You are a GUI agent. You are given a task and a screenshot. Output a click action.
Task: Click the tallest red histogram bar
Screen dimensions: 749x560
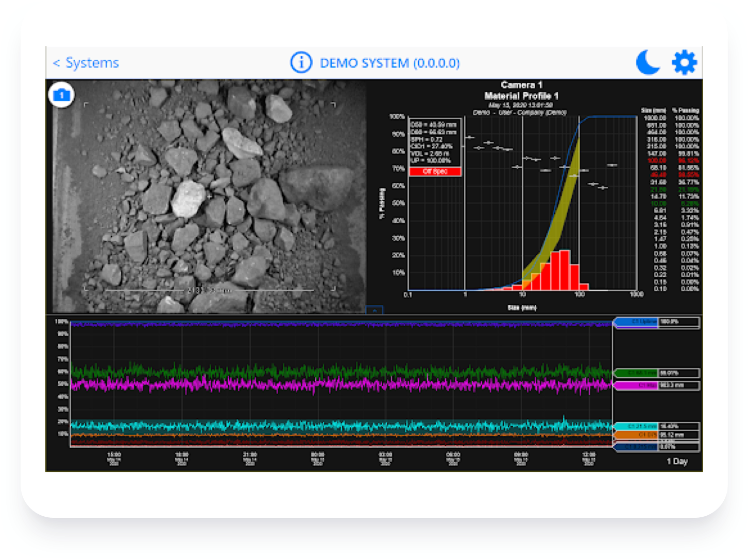[x=565, y=270]
